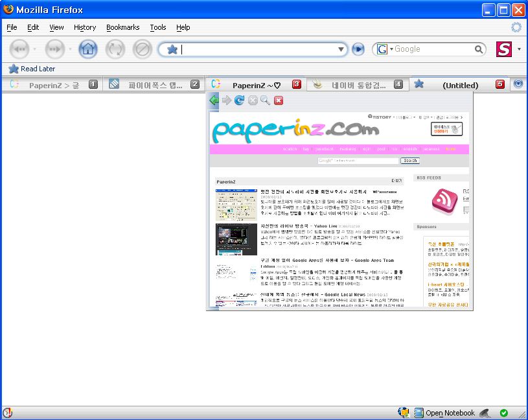Switch to the Naver tab numbered 4
The image size is (528, 420).
[x=358, y=84]
